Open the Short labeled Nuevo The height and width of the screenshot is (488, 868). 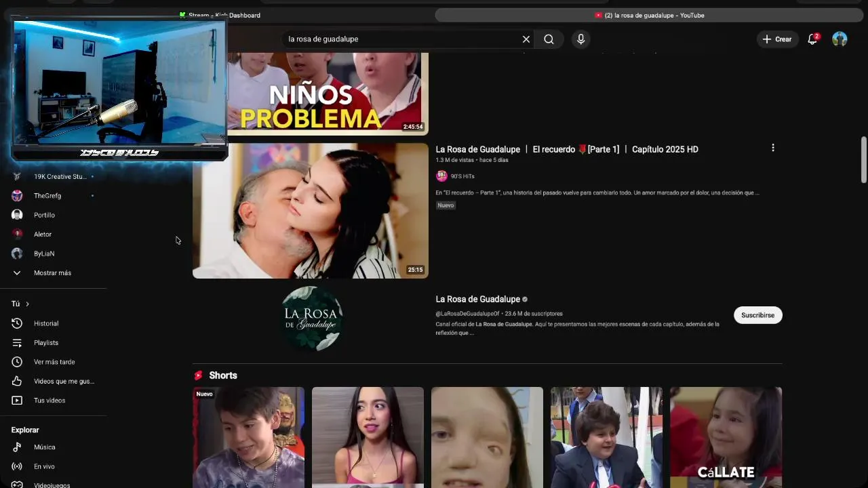click(248, 437)
